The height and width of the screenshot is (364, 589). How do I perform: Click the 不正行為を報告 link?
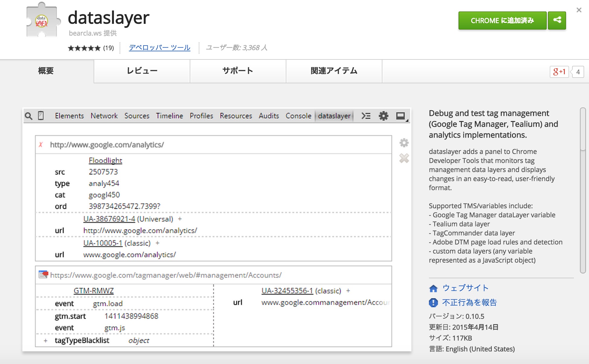click(469, 302)
